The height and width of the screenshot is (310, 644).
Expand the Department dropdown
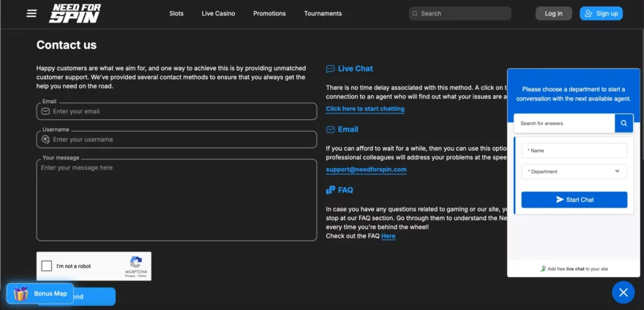(574, 172)
